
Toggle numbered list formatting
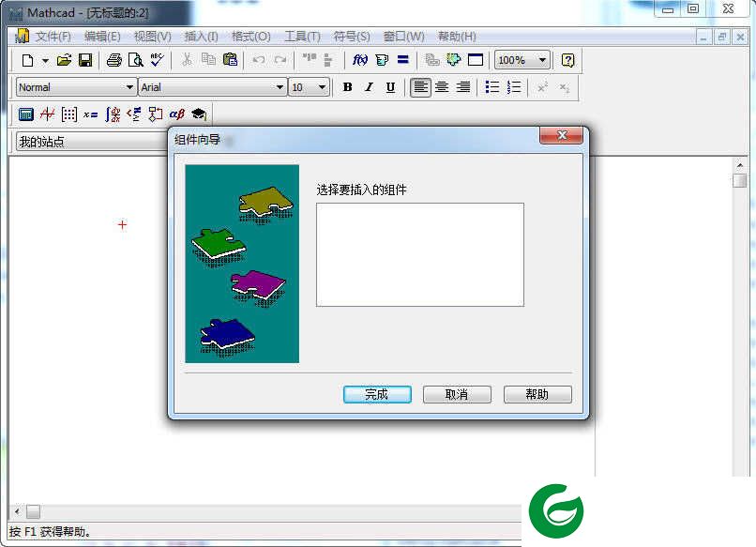pos(514,87)
